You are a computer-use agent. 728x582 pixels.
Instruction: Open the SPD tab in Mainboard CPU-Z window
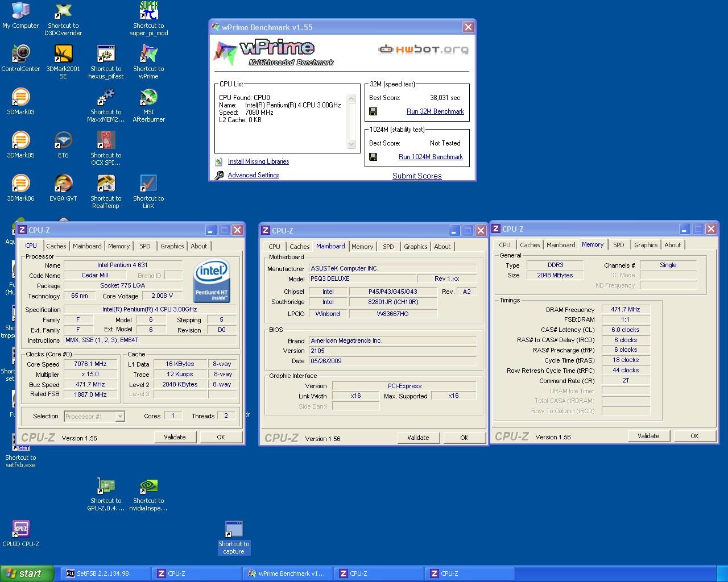click(x=388, y=247)
